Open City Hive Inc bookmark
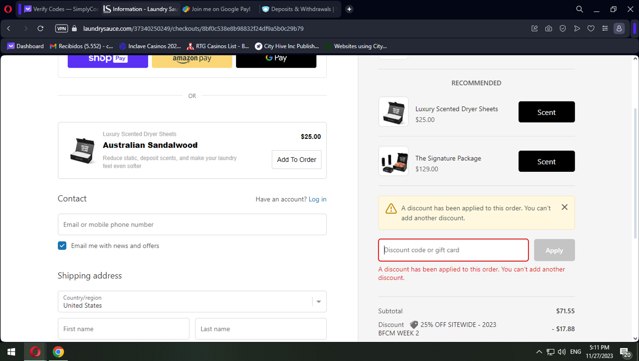Screen dimensions: 639x361 tap(287, 46)
